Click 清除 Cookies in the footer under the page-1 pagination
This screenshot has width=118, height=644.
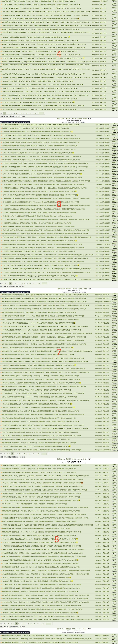pyautogui.click(x=61, y=118)
